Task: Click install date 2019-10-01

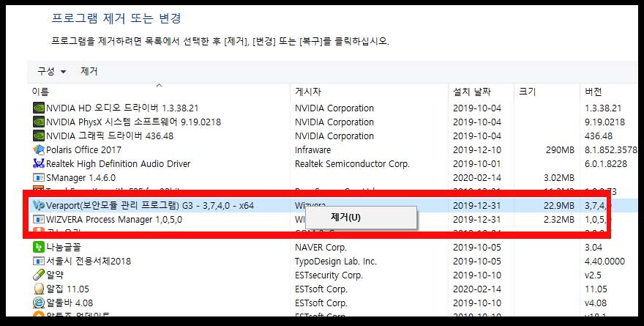Action: coord(477,163)
